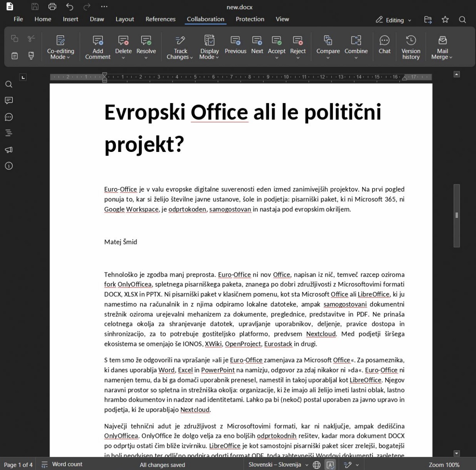Viewport: 476px width, 470px height.
Task: Open the chat bubble icon in left sidebar
Action: (9, 117)
